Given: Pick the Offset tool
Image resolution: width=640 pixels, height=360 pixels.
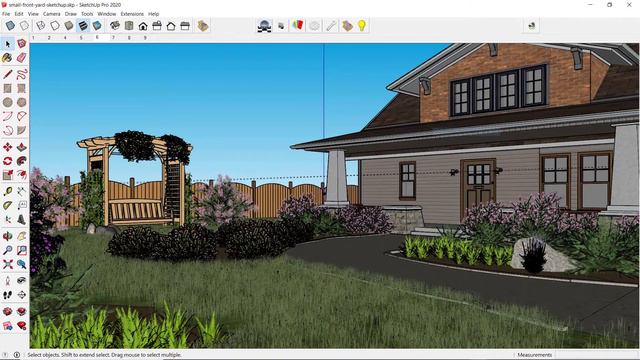Looking at the screenshot, I should [x=22, y=175].
